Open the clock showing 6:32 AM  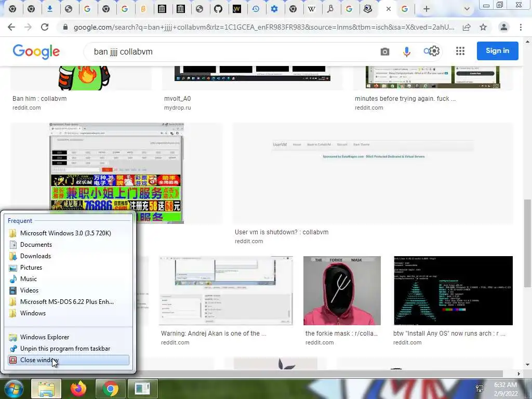coord(506,389)
